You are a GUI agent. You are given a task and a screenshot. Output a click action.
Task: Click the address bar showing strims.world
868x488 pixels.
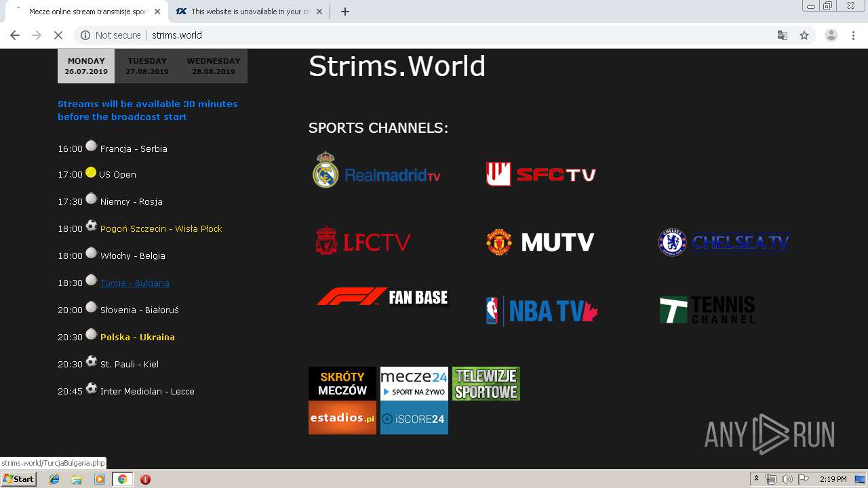(434, 35)
